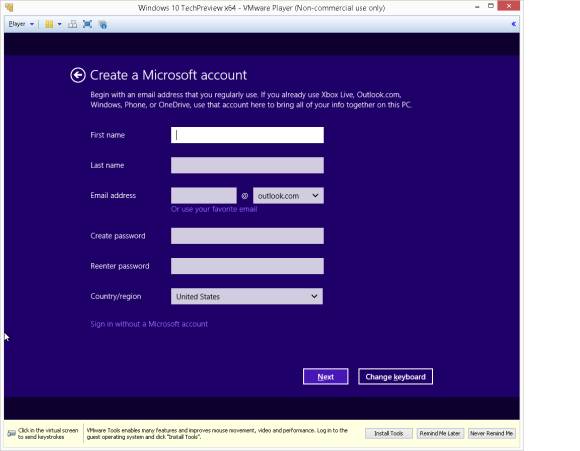Click the Unity mode toolbar icon
This screenshot has width=580, height=451.
103,25
